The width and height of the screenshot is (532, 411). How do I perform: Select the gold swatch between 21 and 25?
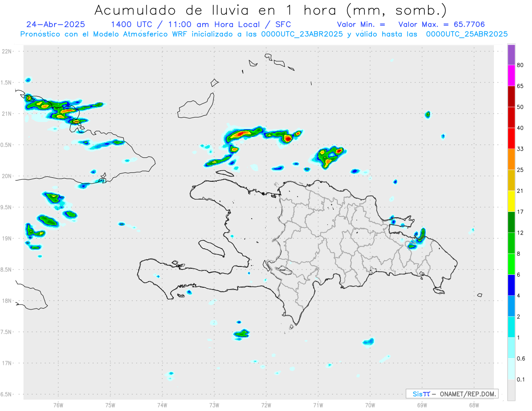coord(511,180)
